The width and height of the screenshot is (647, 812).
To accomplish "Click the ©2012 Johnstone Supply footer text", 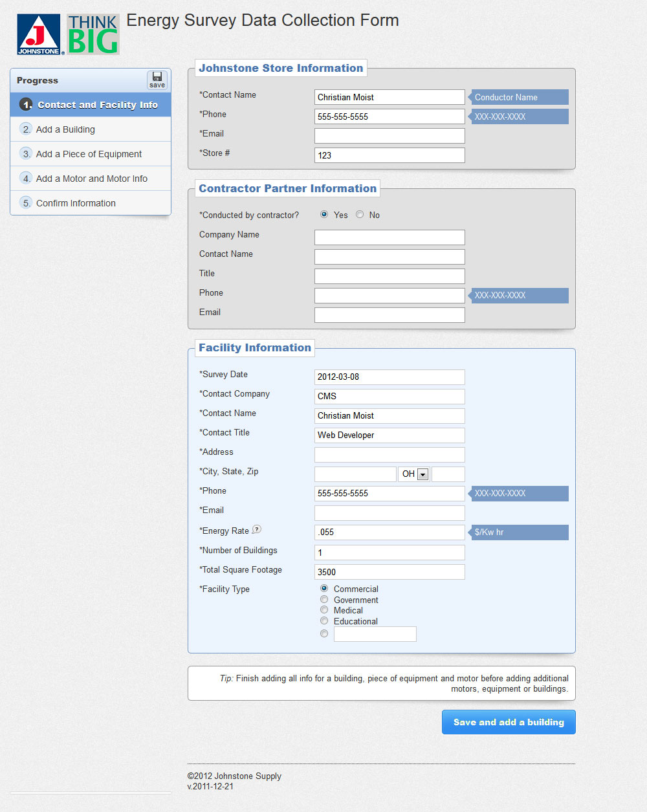I will 234,776.
